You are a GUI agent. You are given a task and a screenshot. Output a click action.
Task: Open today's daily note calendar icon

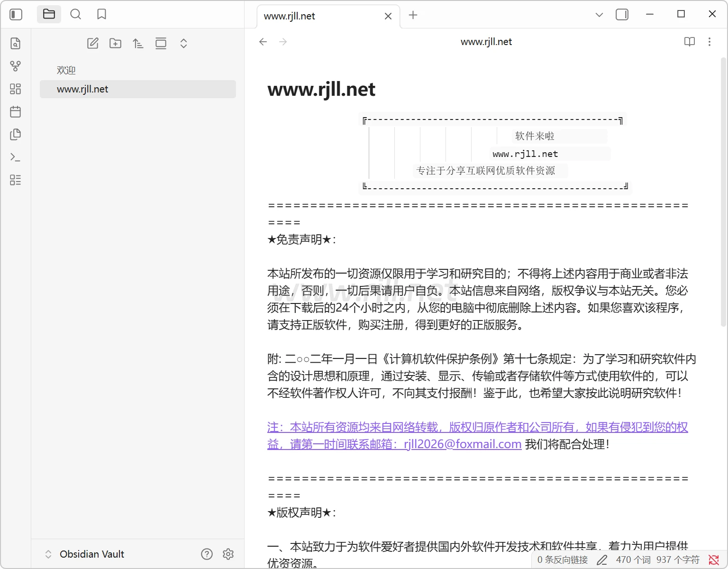tap(15, 112)
